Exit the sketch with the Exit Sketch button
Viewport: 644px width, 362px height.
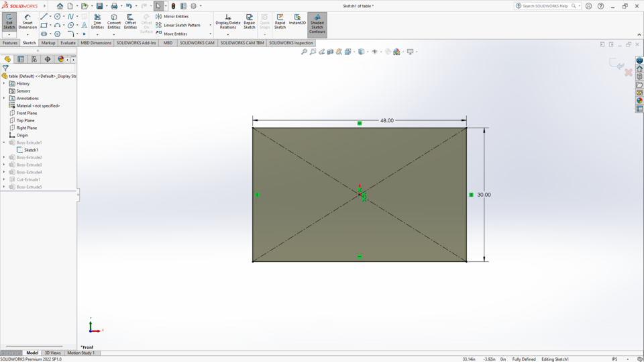point(9,21)
